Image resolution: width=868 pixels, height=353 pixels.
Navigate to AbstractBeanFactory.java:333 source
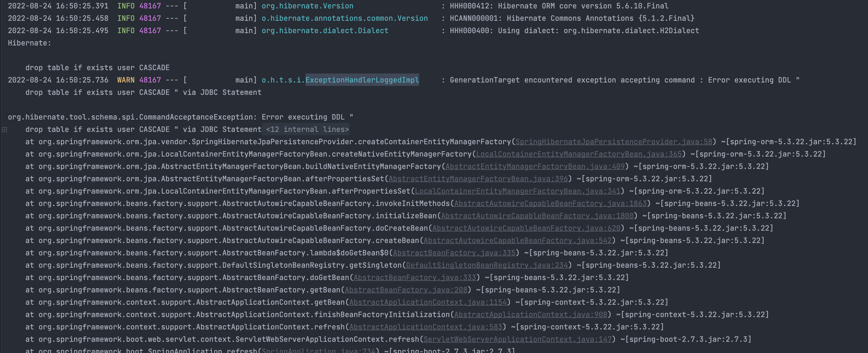click(414, 278)
